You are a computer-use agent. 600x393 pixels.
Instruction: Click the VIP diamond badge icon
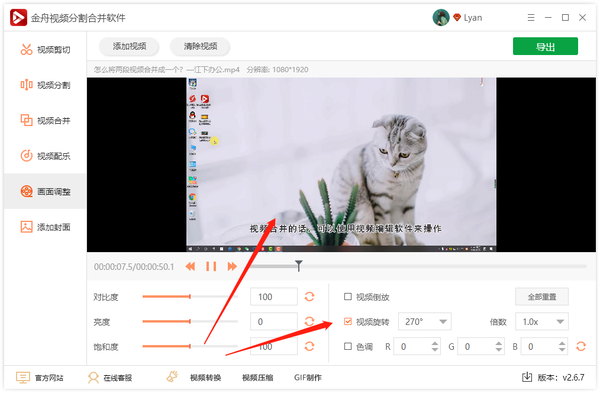click(457, 17)
